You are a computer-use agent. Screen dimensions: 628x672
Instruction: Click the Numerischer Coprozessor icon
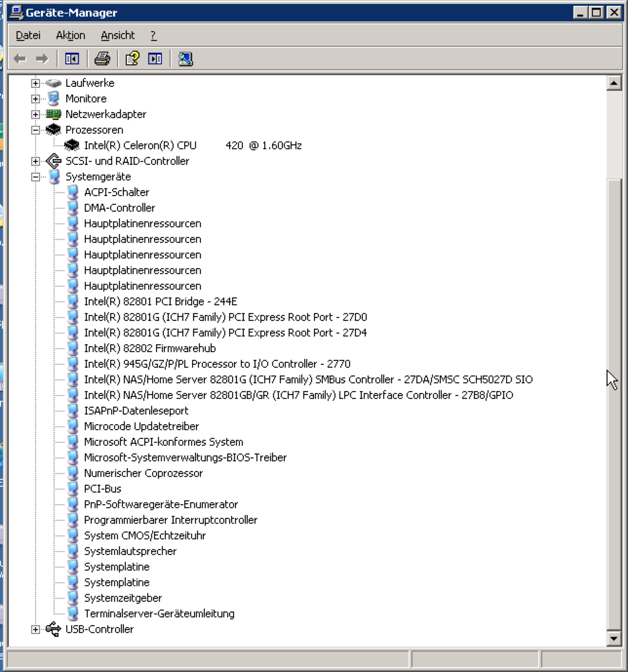73,473
